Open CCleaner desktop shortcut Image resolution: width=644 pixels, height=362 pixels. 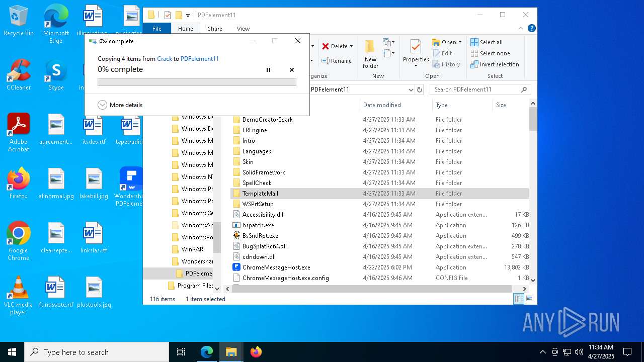pos(19,75)
